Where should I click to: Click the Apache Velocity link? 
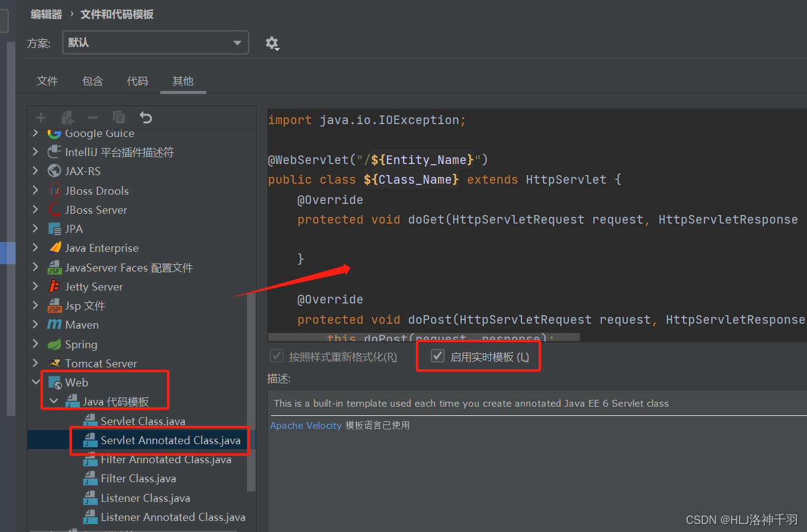click(x=305, y=425)
